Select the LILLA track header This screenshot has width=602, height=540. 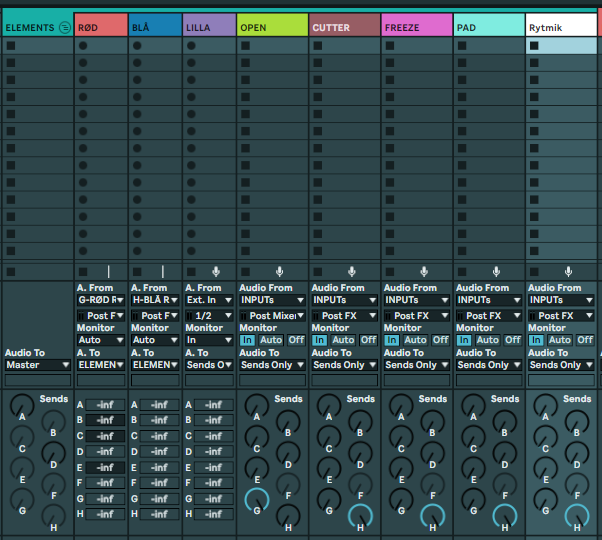209,27
